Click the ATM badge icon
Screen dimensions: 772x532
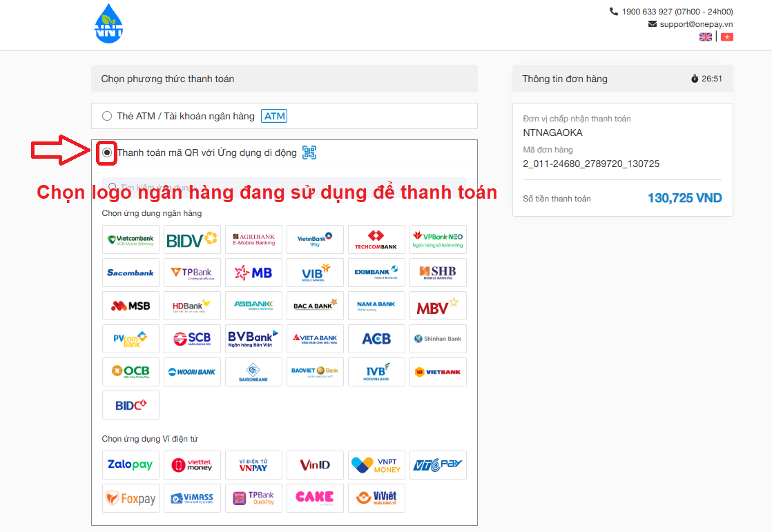[274, 116]
